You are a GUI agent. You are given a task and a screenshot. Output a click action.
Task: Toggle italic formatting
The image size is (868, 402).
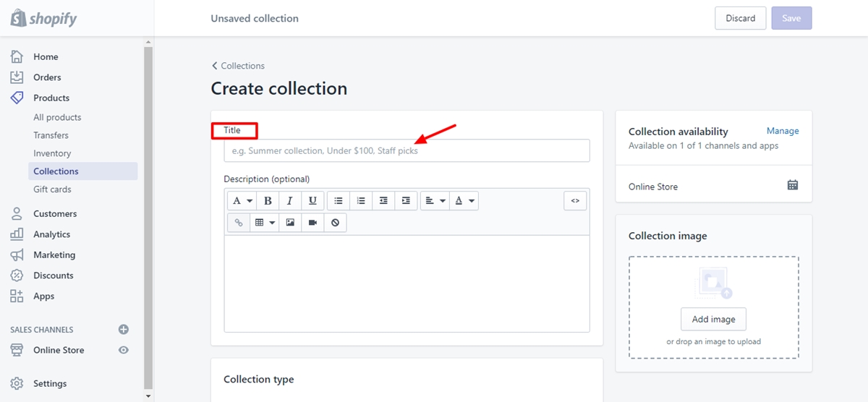point(290,201)
